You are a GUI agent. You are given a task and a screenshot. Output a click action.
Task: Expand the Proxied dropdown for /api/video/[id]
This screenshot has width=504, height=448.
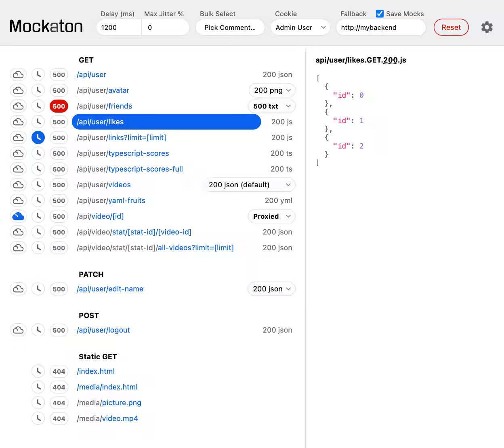coord(271,216)
